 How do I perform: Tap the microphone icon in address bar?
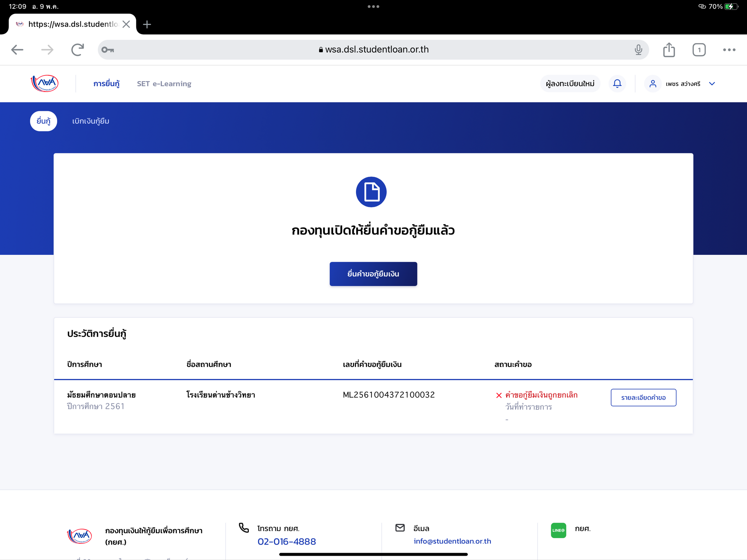pyautogui.click(x=638, y=50)
